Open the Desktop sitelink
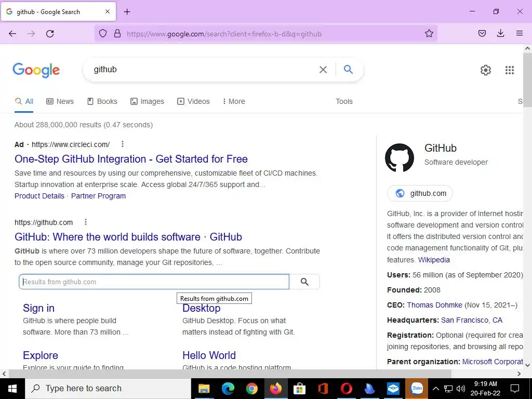The width and height of the screenshot is (532, 399). tap(202, 308)
